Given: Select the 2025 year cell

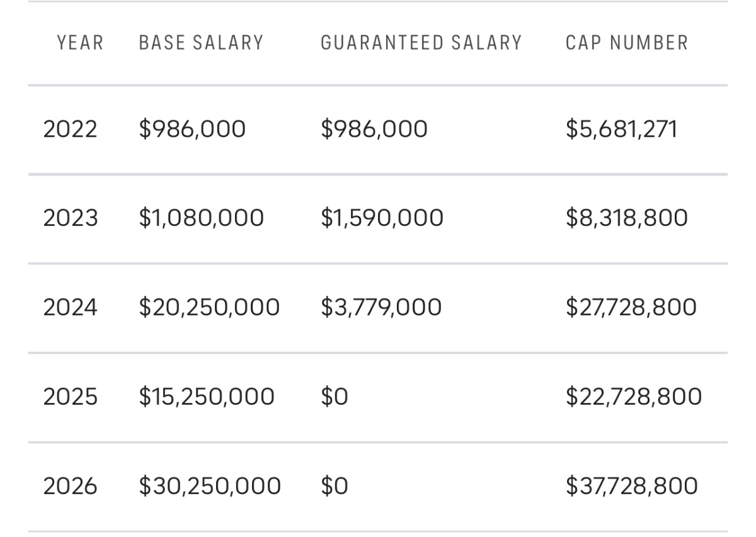Looking at the screenshot, I should 70,397.
